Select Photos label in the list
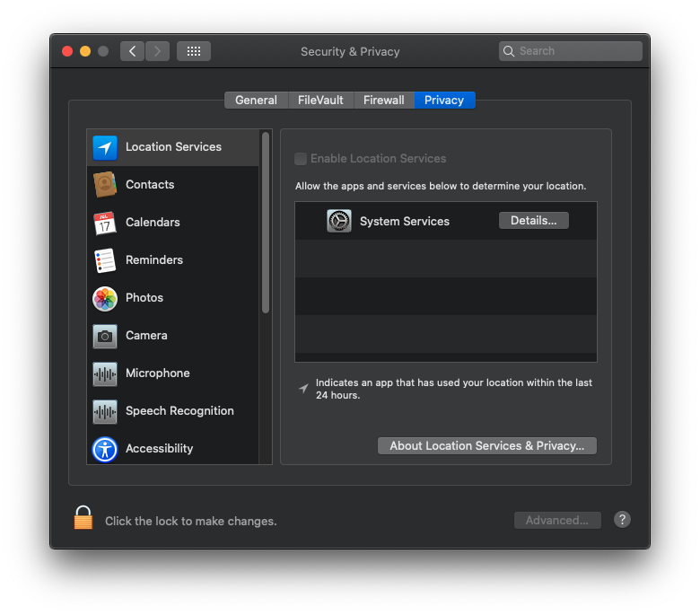 [144, 298]
